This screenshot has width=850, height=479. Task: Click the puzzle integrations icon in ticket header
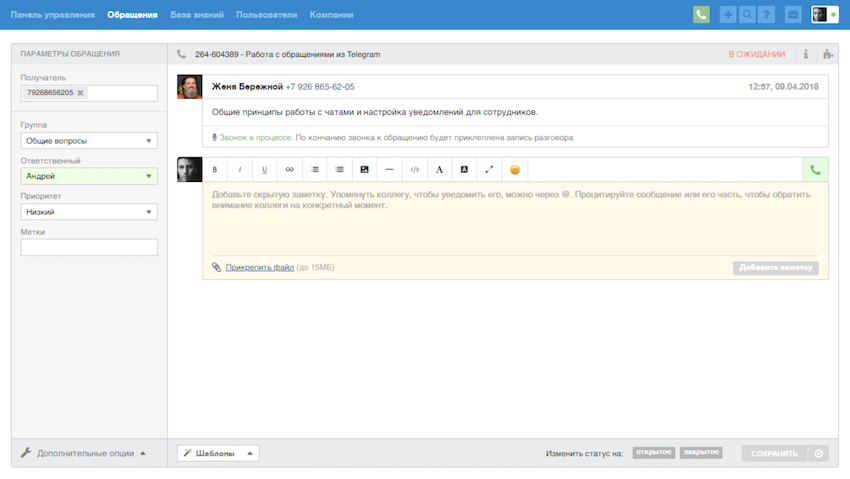tap(828, 54)
